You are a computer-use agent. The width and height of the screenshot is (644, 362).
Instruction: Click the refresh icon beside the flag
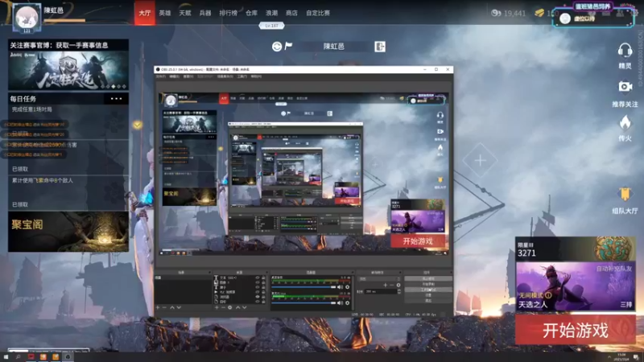coord(277,47)
